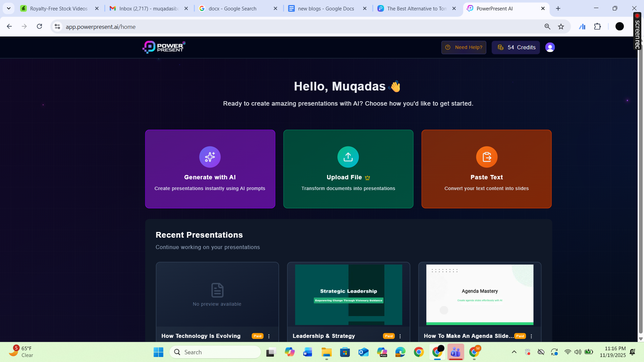Click the page reload icon
The width and height of the screenshot is (644, 362).
pyautogui.click(x=40, y=26)
